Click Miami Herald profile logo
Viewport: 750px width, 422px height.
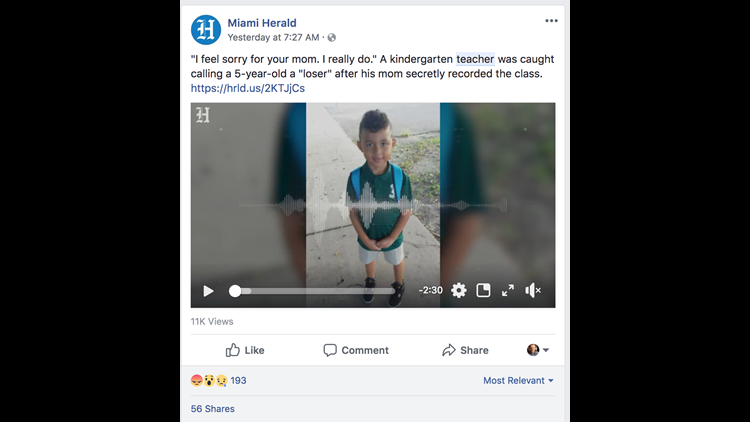pos(205,29)
